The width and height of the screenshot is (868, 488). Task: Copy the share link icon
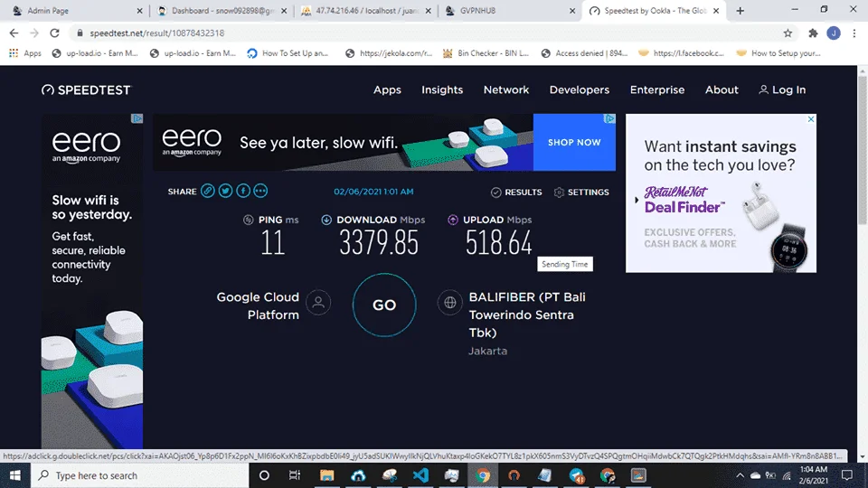(x=208, y=191)
